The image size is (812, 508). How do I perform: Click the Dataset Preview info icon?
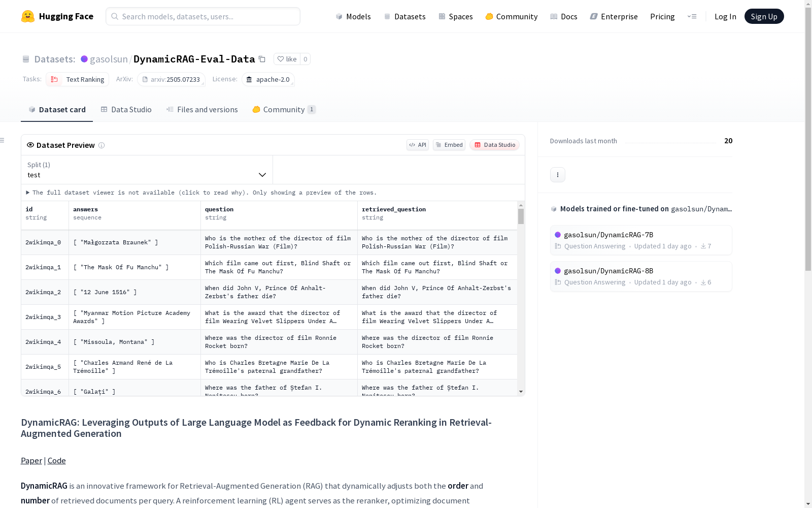click(x=101, y=145)
